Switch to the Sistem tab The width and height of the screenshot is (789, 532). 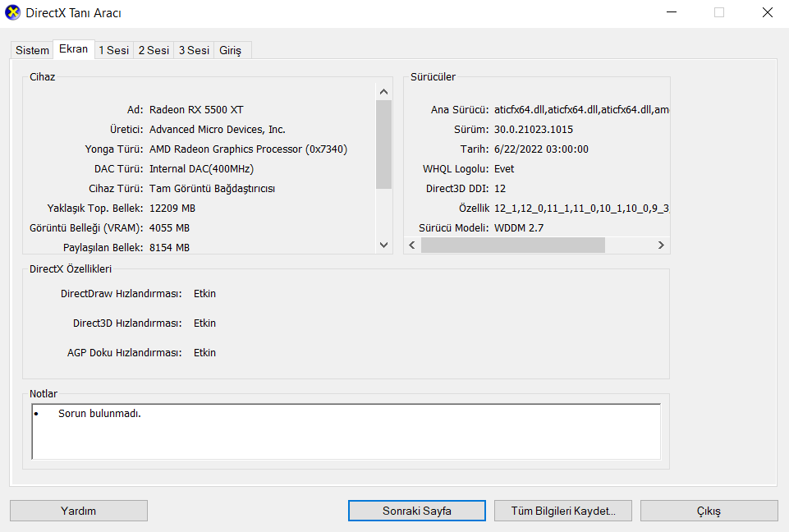[32, 50]
